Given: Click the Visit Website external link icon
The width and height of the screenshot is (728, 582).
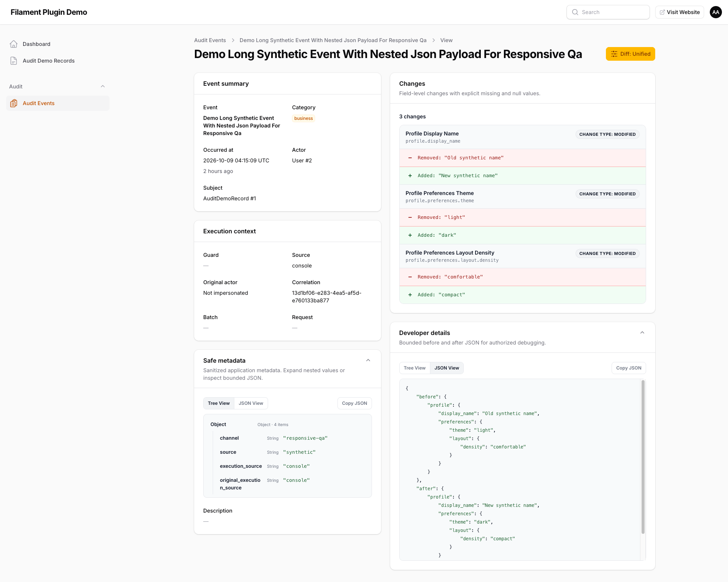Looking at the screenshot, I should click(662, 12).
